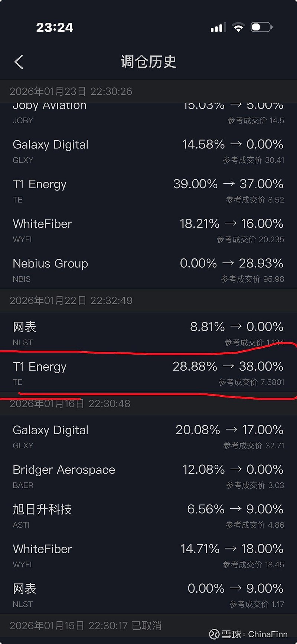The width and height of the screenshot is (297, 644).
Task: Tap the Nebius Group NBIS entry
Action: tap(148, 270)
